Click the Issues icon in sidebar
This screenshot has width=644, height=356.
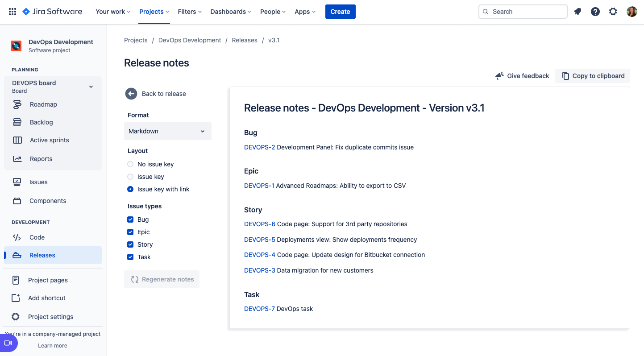coord(17,182)
